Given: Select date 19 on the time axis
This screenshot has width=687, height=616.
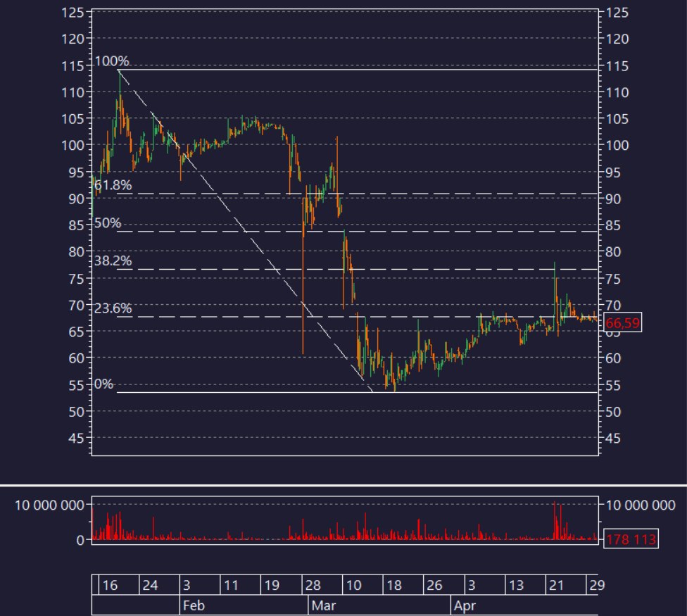Looking at the screenshot, I should (272, 585).
